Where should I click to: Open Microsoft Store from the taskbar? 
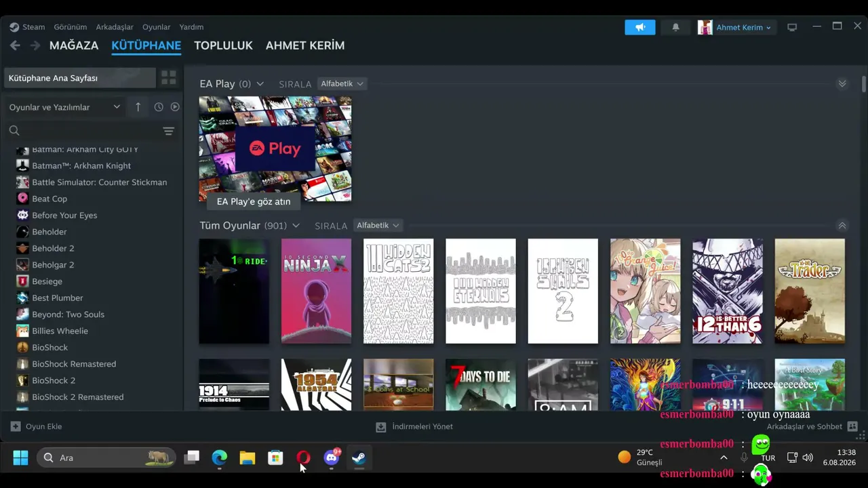pos(275,457)
